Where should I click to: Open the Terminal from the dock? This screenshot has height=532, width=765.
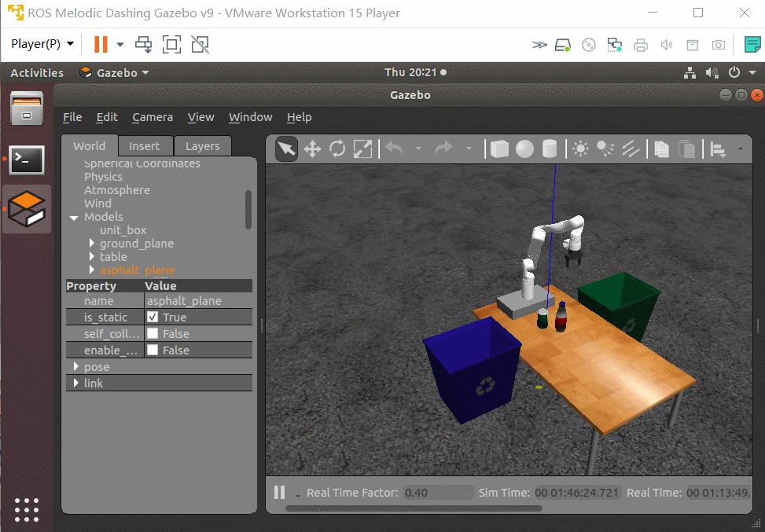27,159
